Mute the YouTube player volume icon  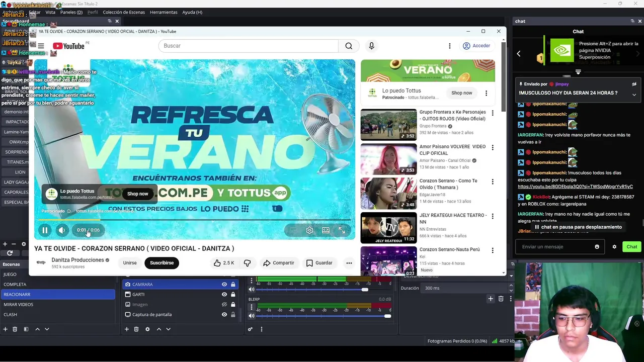tap(61, 230)
